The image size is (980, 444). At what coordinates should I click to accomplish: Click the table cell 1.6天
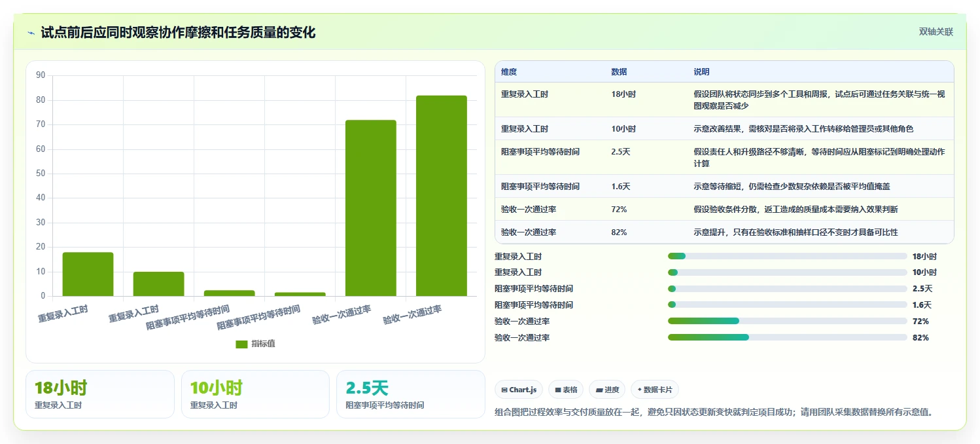[620, 187]
